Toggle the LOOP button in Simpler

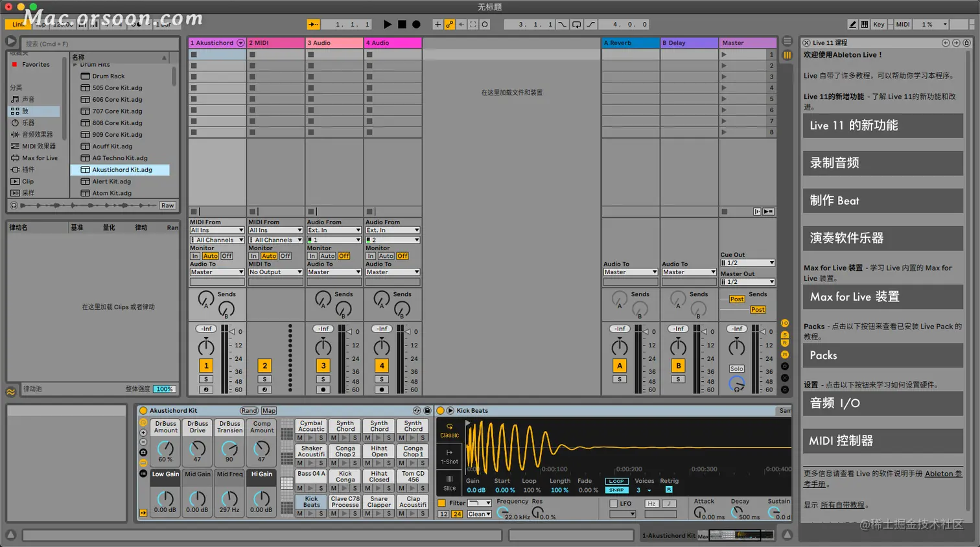click(616, 481)
